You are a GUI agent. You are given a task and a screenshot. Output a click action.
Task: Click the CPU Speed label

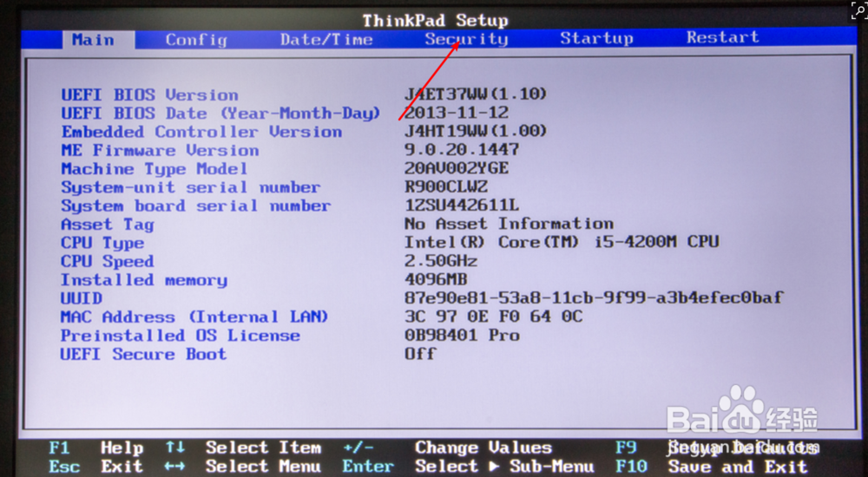[108, 261]
